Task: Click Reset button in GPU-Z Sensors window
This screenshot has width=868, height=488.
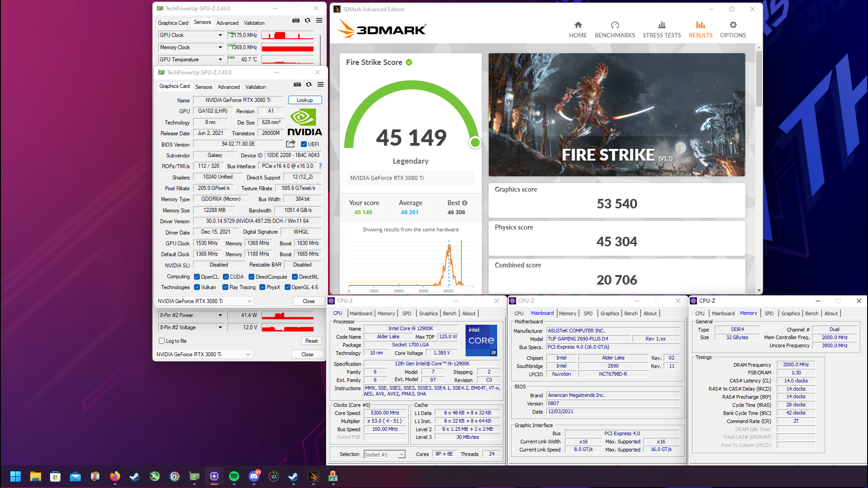Action: [311, 341]
